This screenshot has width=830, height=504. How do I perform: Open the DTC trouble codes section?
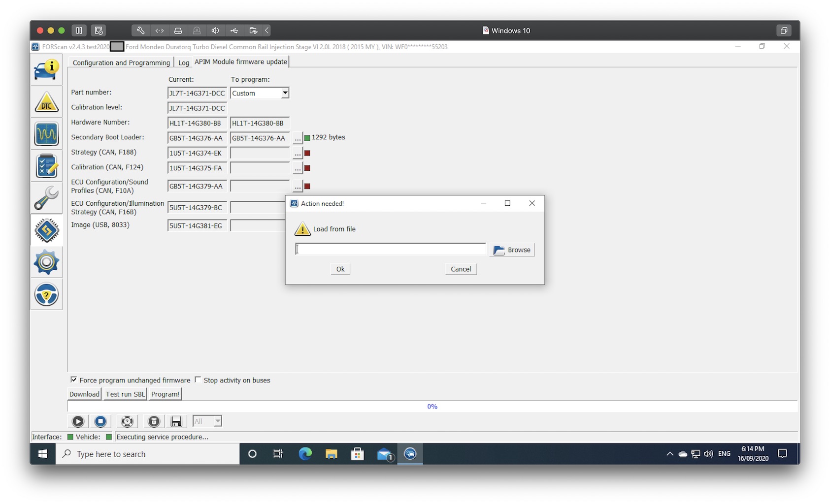click(46, 102)
